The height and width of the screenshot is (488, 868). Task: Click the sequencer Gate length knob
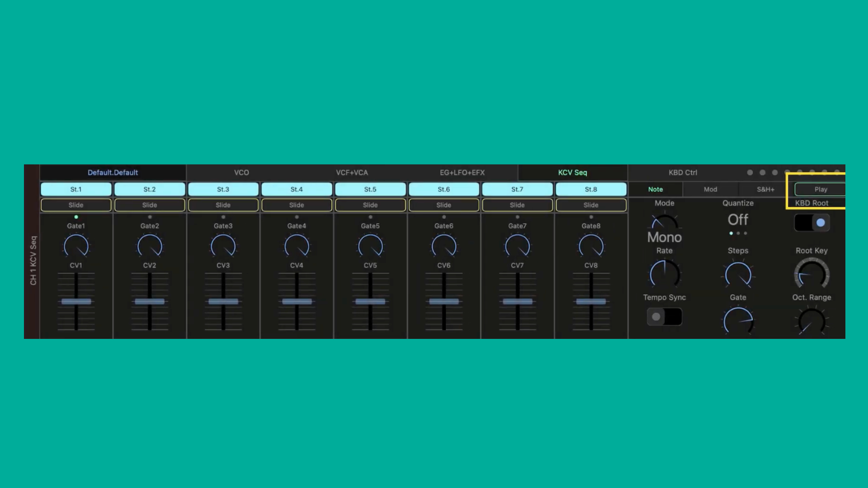point(738,322)
